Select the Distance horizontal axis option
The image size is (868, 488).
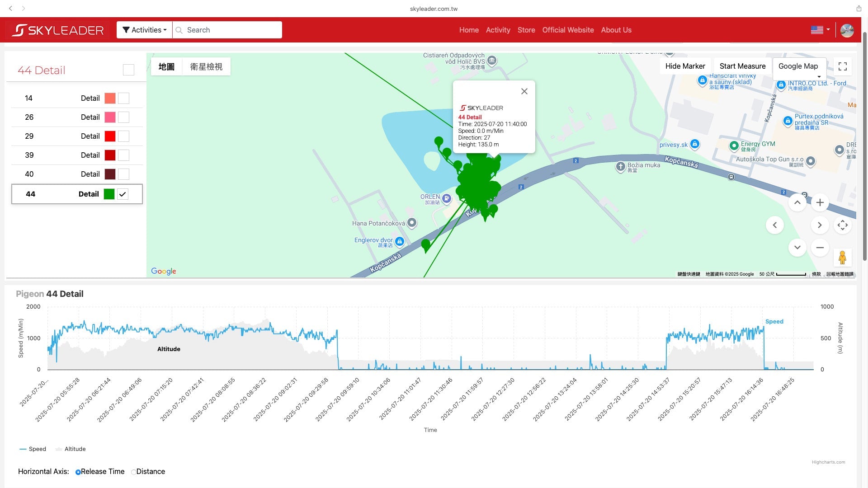[134, 472]
